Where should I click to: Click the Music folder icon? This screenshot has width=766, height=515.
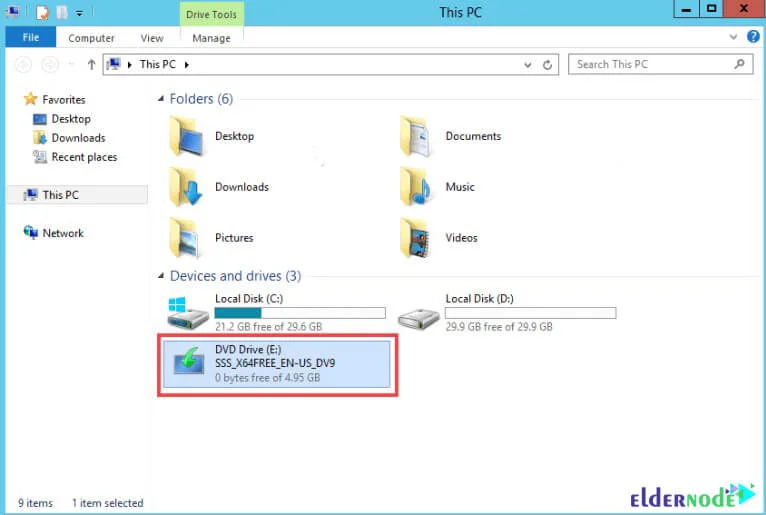coord(417,187)
